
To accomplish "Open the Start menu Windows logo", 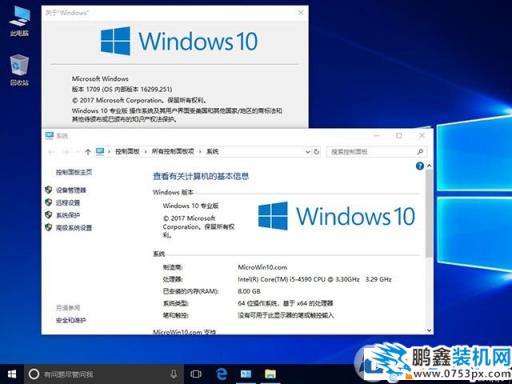I will [12, 374].
